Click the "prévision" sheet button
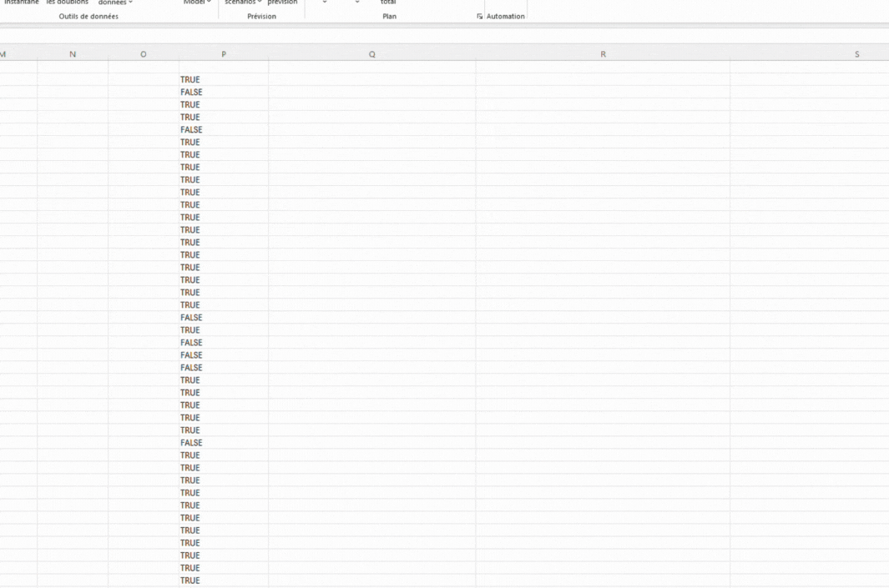This screenshot has width=889, height=588. 282,3
